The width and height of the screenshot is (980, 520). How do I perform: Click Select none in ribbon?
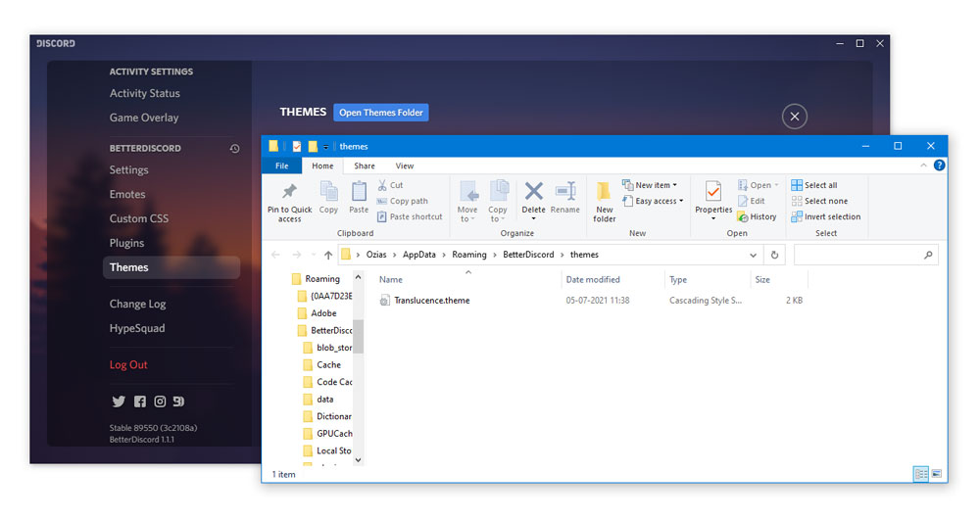click(x=819, y=201)
